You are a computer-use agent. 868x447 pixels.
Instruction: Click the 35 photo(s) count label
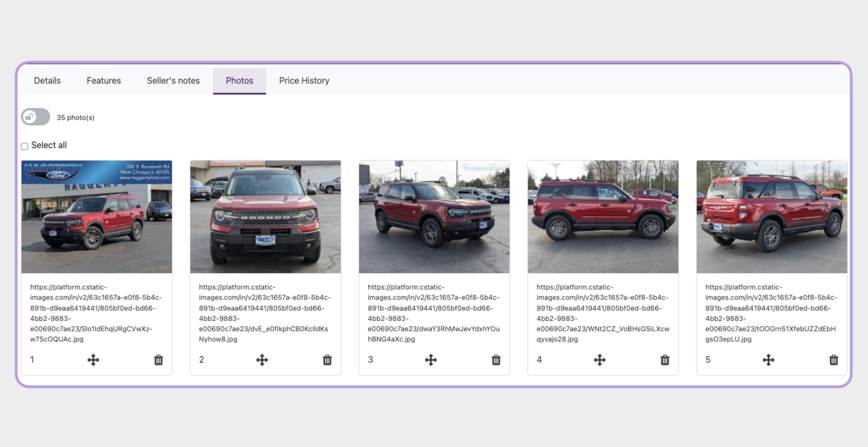point(76,117)
